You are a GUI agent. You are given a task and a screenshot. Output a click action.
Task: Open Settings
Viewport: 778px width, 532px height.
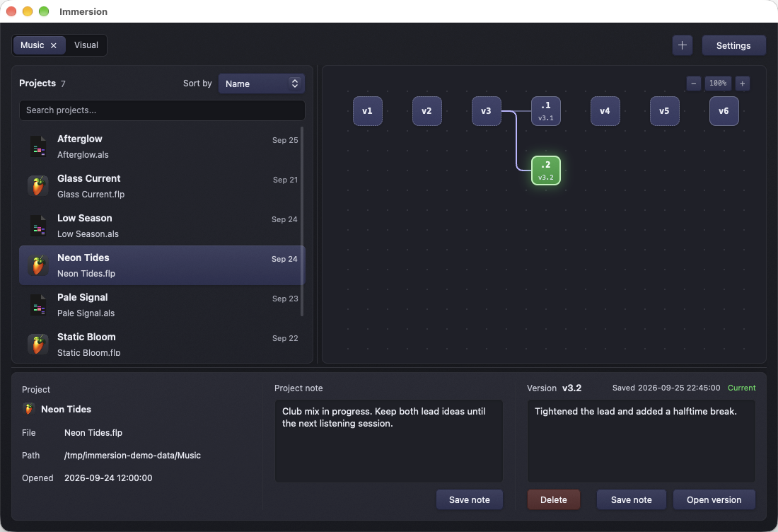click(x=733, y=46)
